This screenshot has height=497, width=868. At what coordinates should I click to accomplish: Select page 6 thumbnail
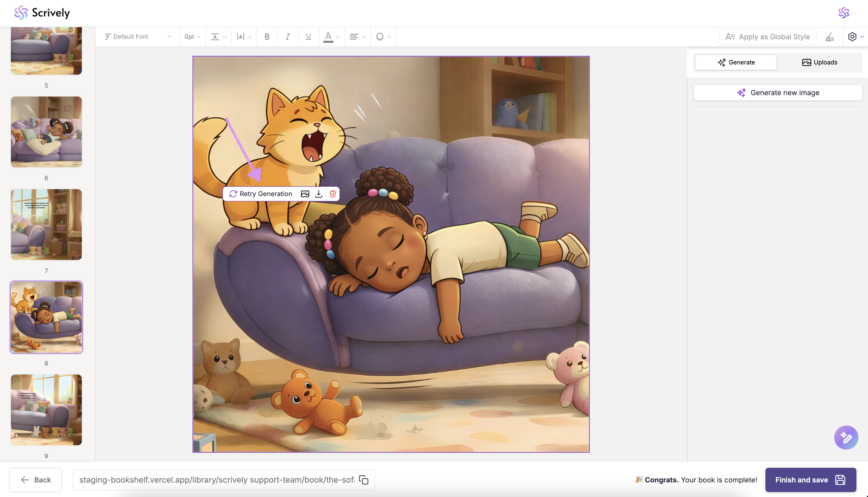point(46,132)
